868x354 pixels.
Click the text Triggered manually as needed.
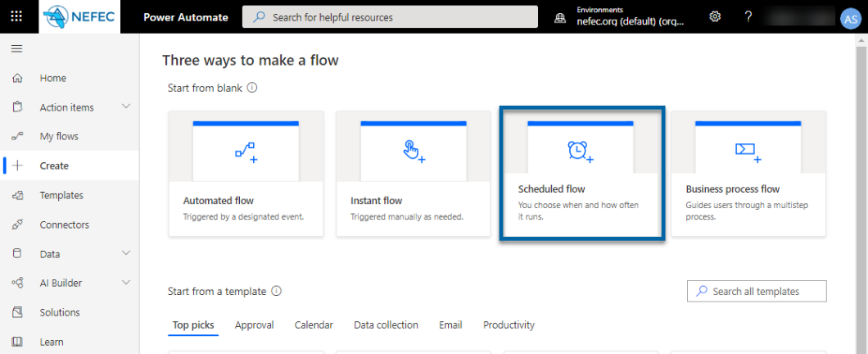click(407, 216)
